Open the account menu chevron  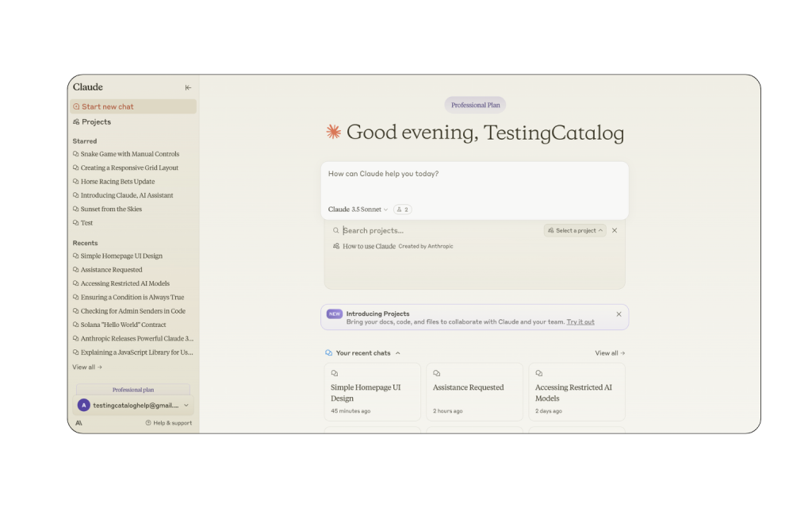coord(186,405)
